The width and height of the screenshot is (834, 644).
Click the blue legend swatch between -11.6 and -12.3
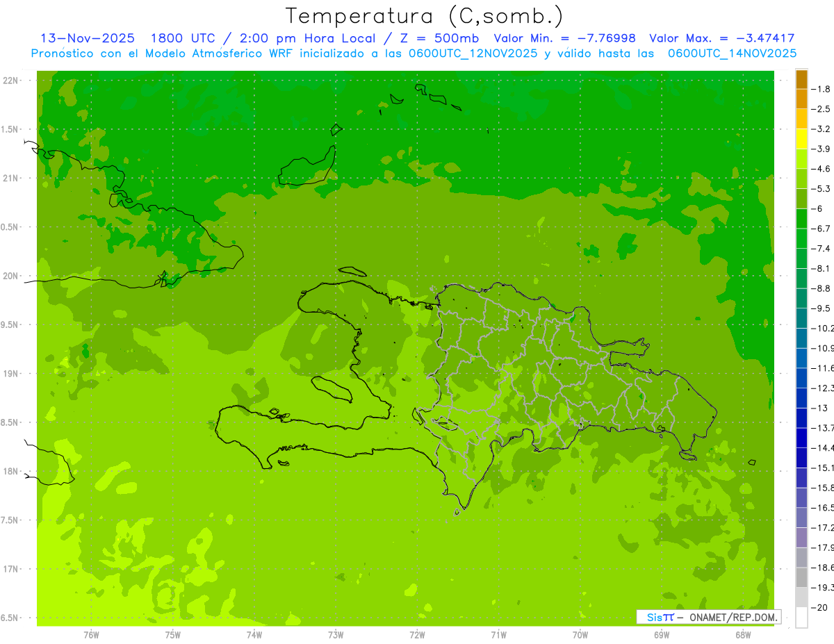pos(801,378)
